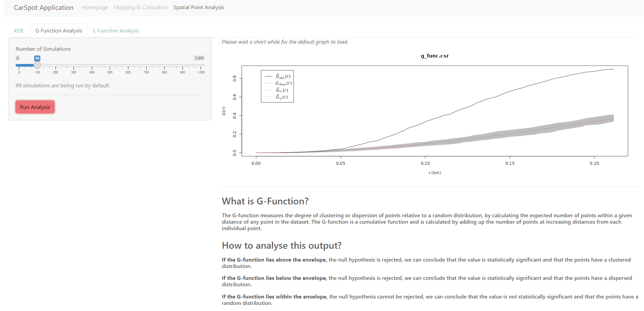Set simulations slider to 500 tick
The width and height of the screenshot is (644, 311).
coord(110,65)
